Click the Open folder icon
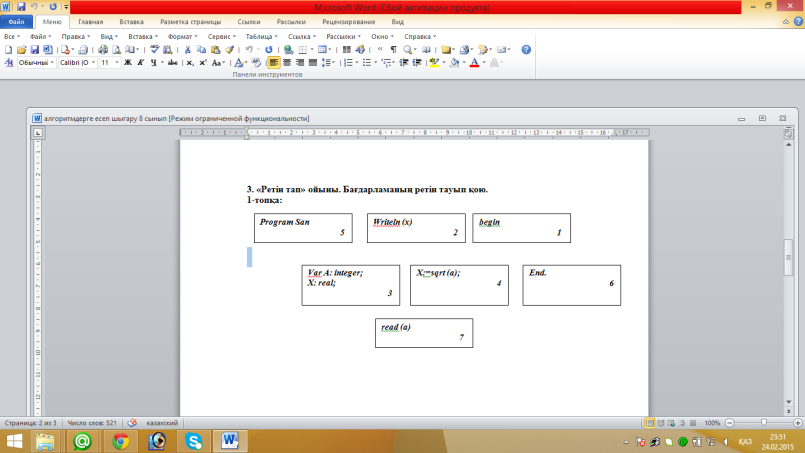805x453 pixels. pos(22,50)
